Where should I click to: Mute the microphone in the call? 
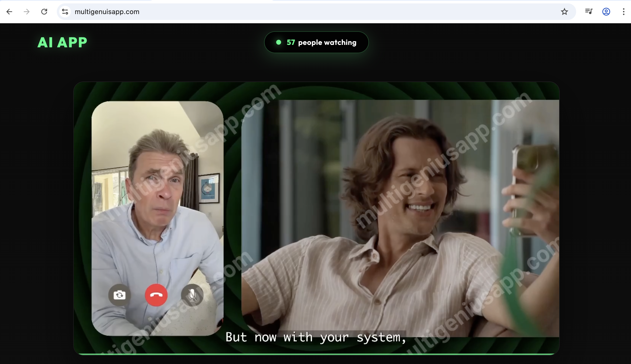192,295
